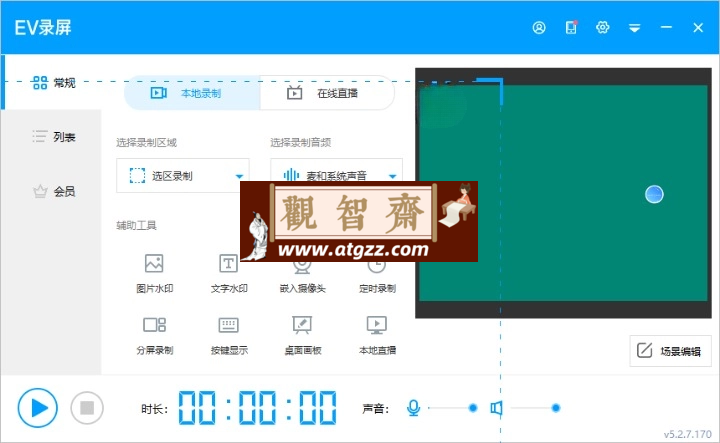Viewport: 720px width, 443px height.
Task: Open the 本地直播 tool
Action: (x=377, y=336)
